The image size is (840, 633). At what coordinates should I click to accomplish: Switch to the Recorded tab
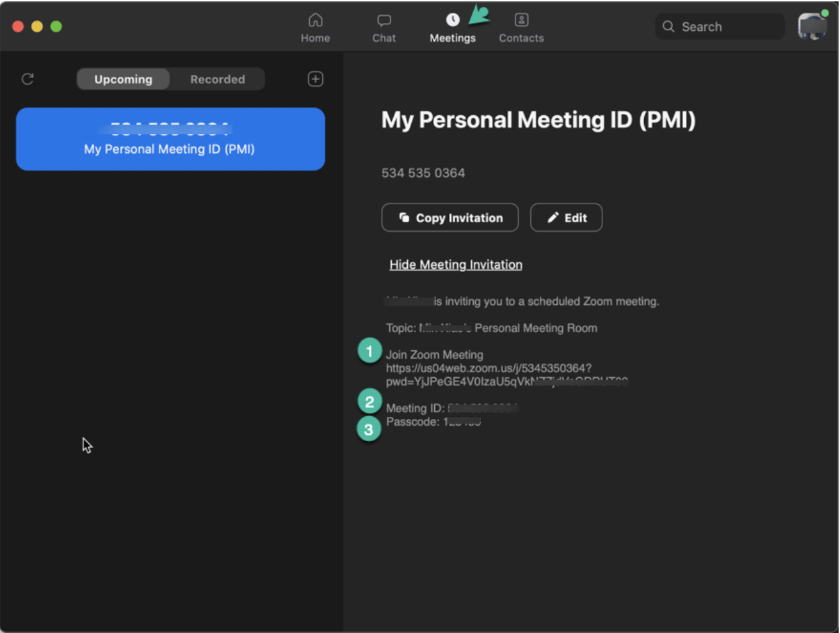[x=217, y=79]
